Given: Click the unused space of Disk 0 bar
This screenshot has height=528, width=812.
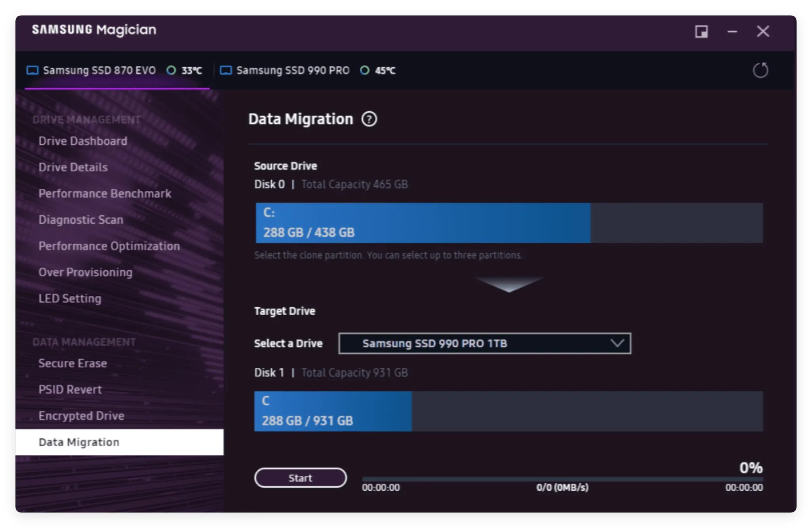Looking at the screenshot, I should (676, 223).
